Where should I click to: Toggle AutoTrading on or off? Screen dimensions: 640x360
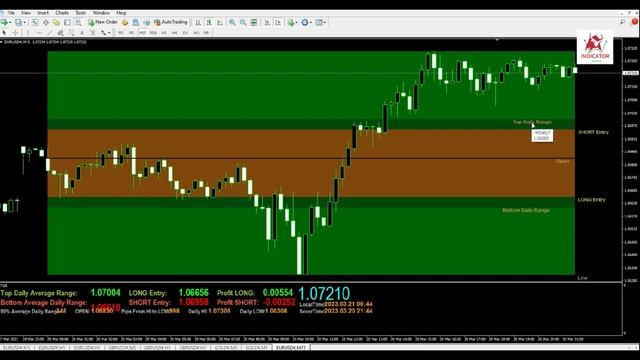pos(171,22)
